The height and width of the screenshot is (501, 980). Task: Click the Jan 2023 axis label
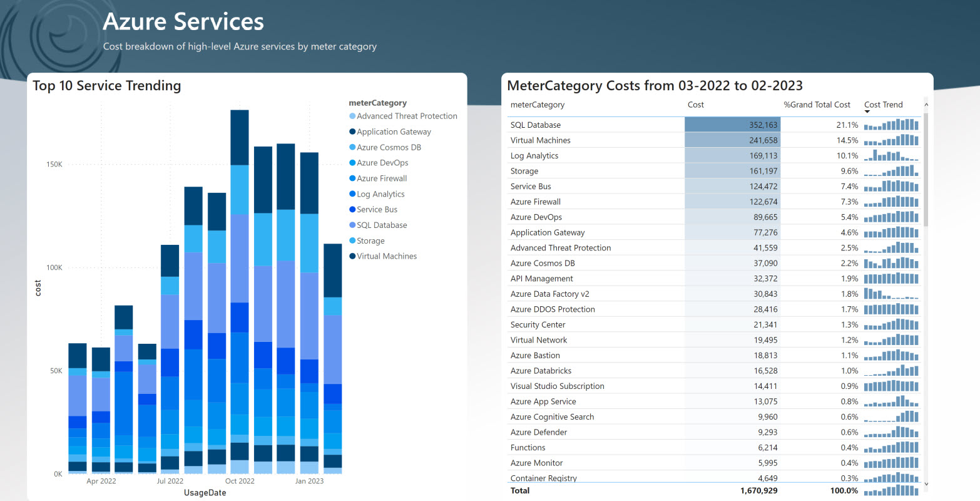tap(310, 482)
